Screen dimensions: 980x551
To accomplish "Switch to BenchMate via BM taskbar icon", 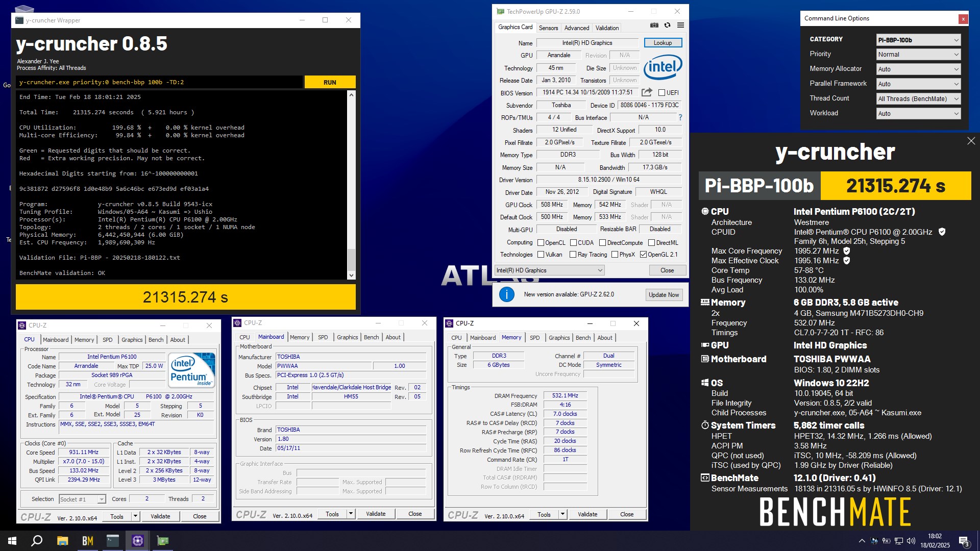I will tap(88, 541).
